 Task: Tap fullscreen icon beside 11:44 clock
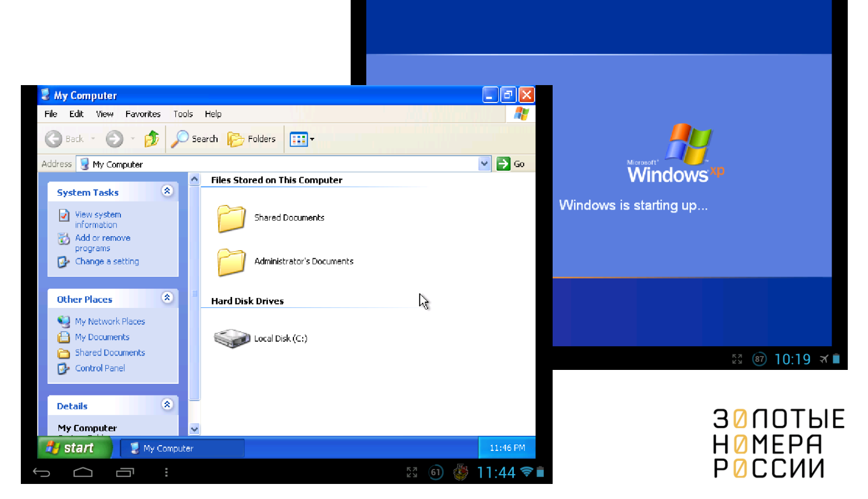pos(412,472)
